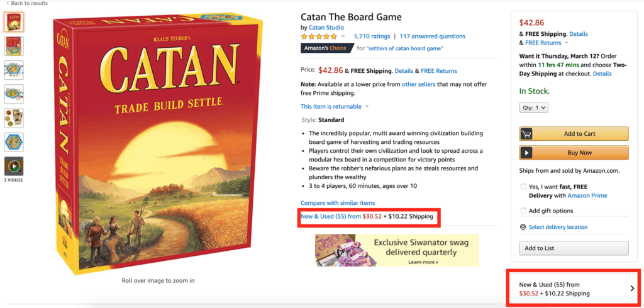Viewport: 644px width, 308px height.
Task: Select the hexagonal board thumbnail image
Action: [14, 142]
